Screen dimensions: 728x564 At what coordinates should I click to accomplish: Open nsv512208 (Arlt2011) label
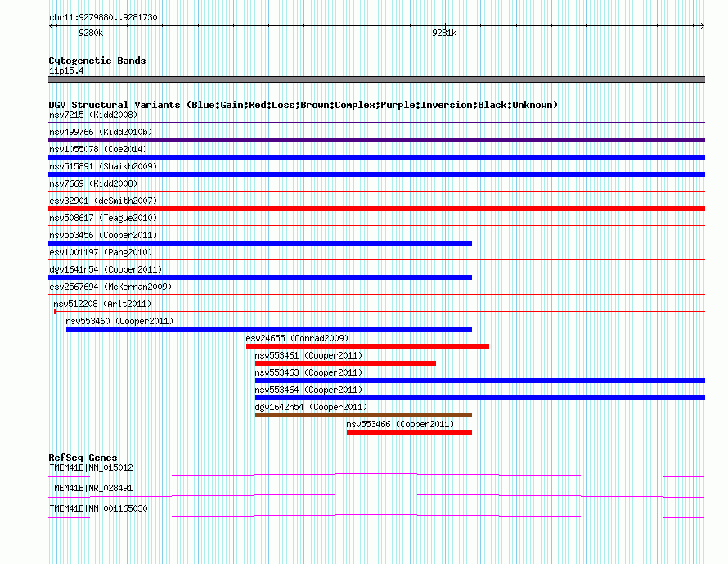(102, 304)
